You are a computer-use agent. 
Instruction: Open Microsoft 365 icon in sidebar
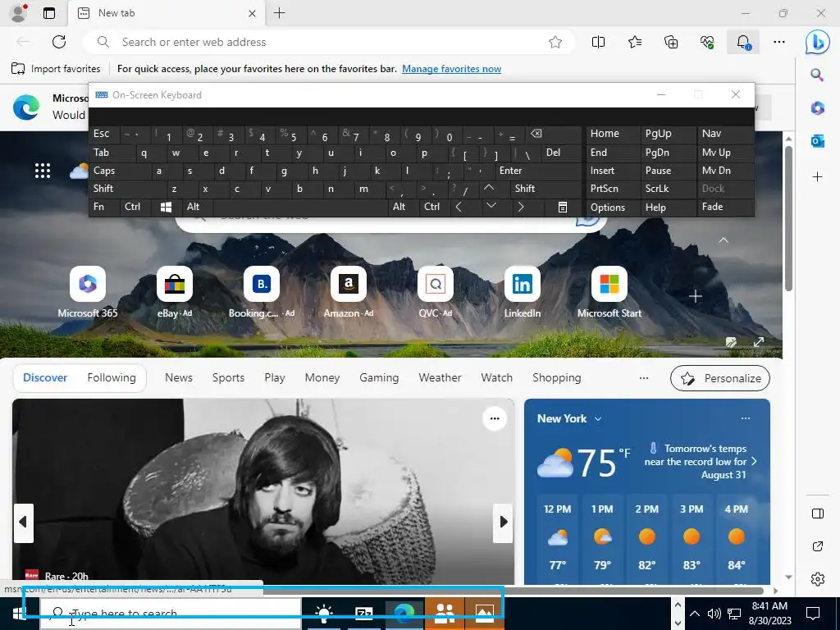pyautogui.click(x=817, y=107)
